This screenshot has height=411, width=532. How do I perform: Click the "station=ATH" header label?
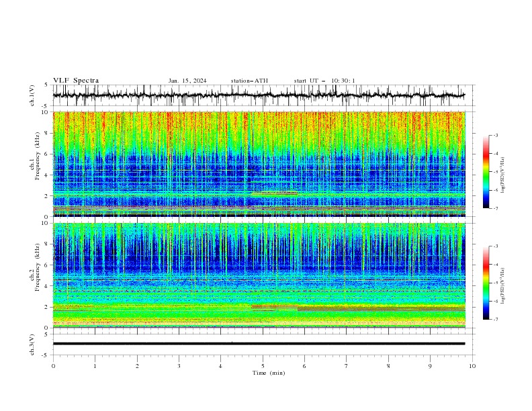[249, 81]
